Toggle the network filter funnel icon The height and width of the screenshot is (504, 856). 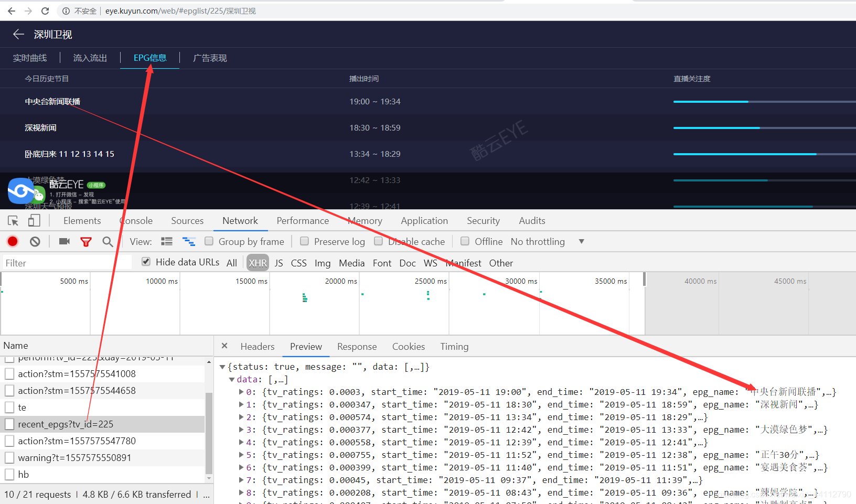(86, 242)
